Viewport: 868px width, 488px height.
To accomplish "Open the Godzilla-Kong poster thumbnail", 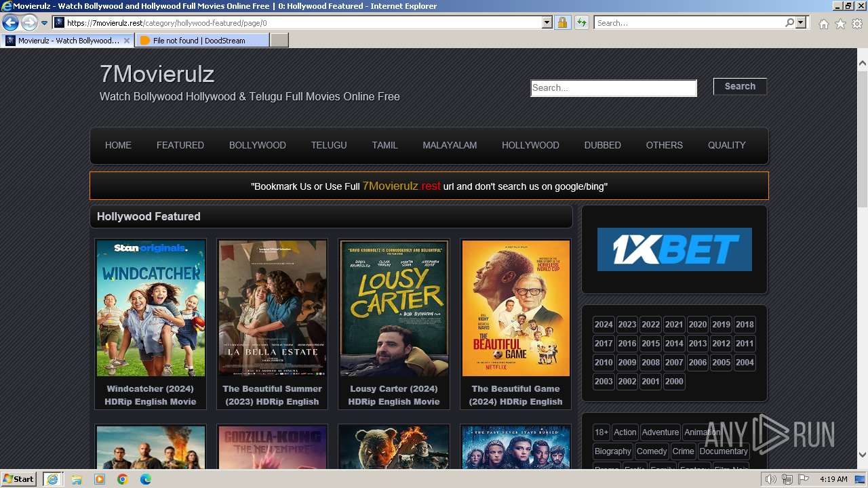I will coord(272,447).
